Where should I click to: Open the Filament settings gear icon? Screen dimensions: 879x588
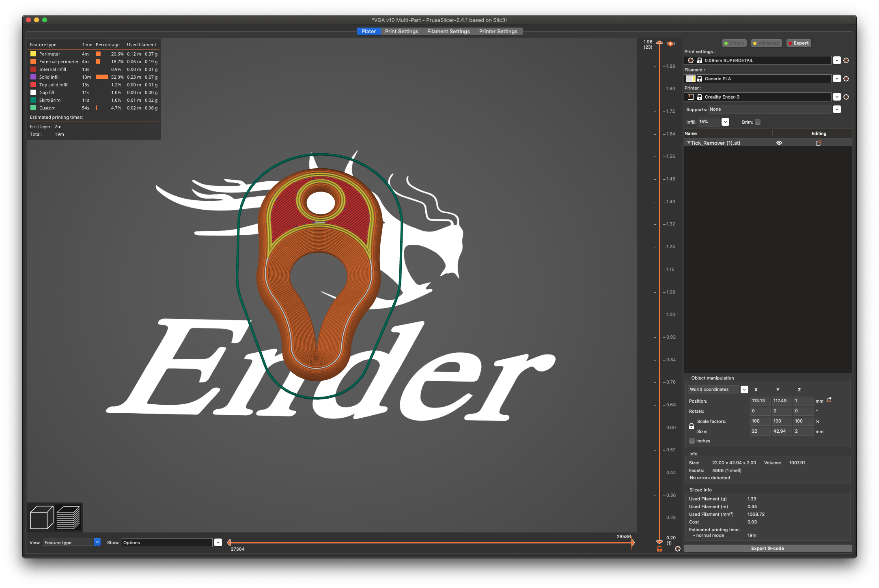[x=846, y=79]
